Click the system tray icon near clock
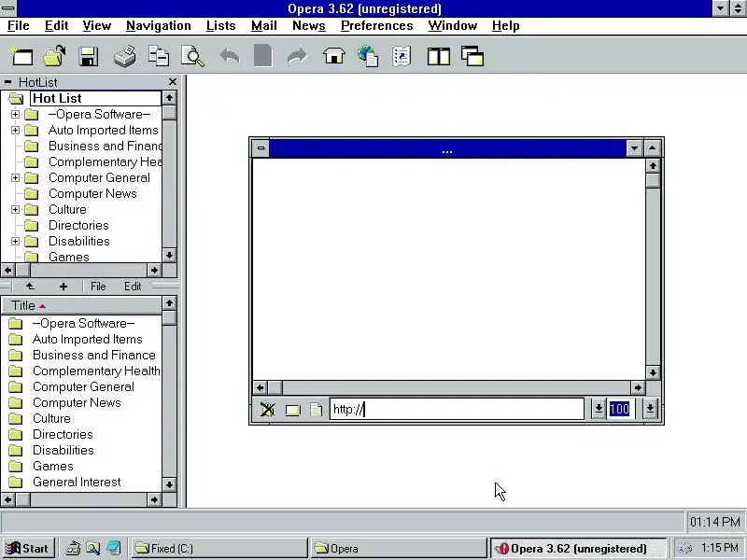Screen dimensions: 747x560 pos(684,549)
